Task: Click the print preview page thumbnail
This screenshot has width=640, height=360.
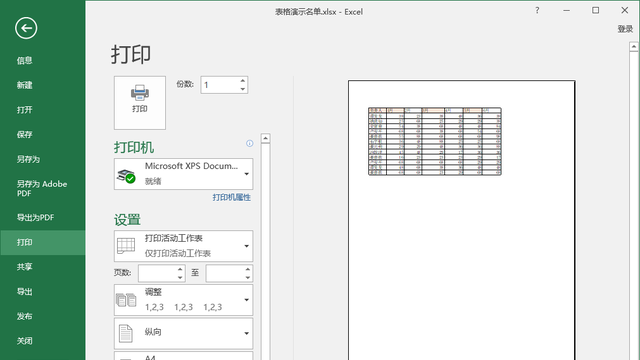Action: tap(462, 220)
